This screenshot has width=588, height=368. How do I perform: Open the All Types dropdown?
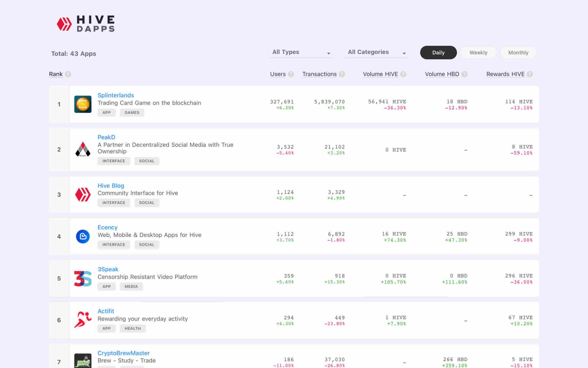(301, 52)
